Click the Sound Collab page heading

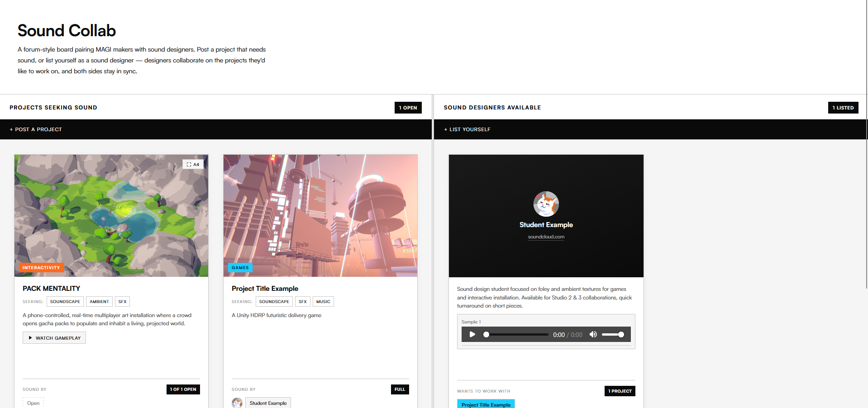[x=67, y=31]
